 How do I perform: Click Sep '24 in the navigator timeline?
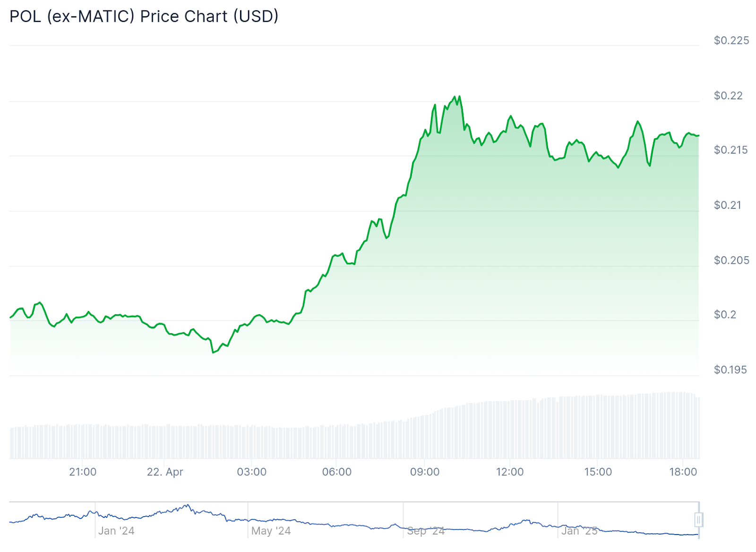click(426, 531)
